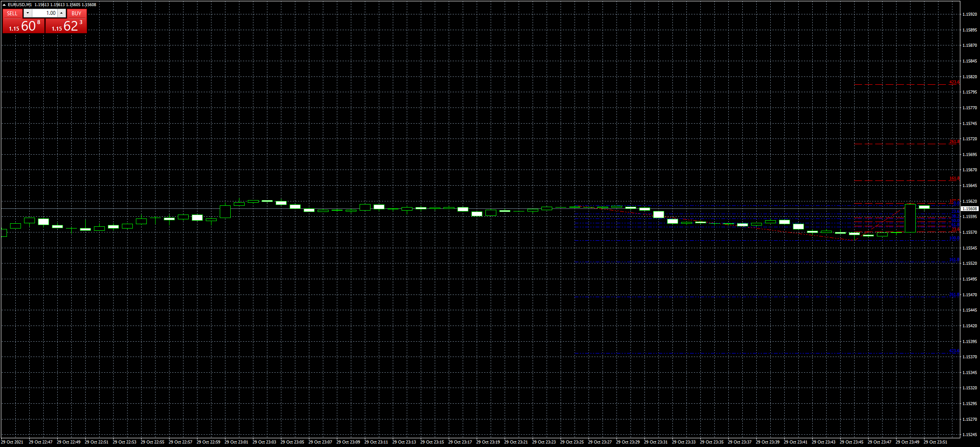Viewport: 980px width, 447px height.
Task: Click the 29 Oct 23:15 time label
Action: pos(432,442)
